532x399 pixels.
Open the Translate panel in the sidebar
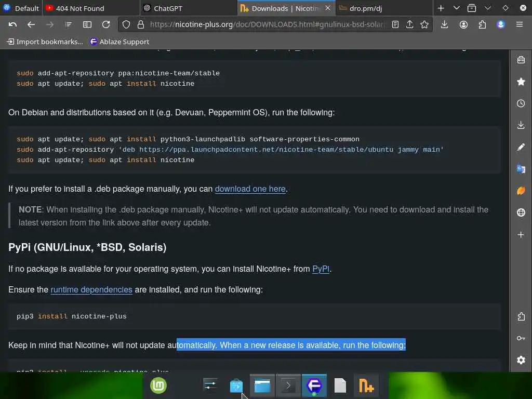coord(521,169)
